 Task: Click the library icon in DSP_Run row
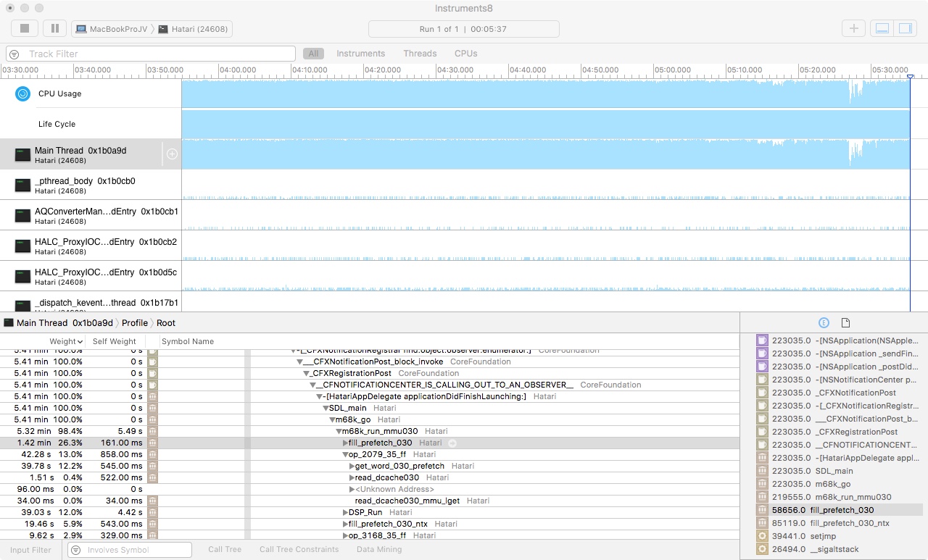[x=152, y=512]
